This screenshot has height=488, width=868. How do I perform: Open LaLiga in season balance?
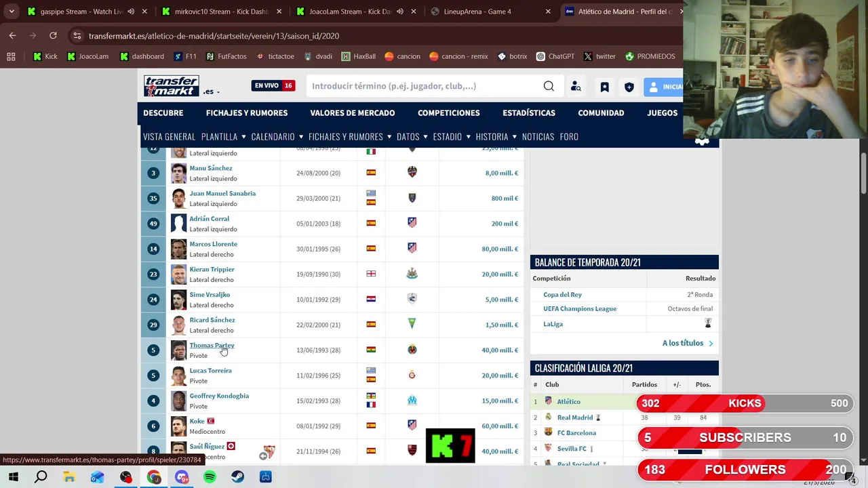553,324
